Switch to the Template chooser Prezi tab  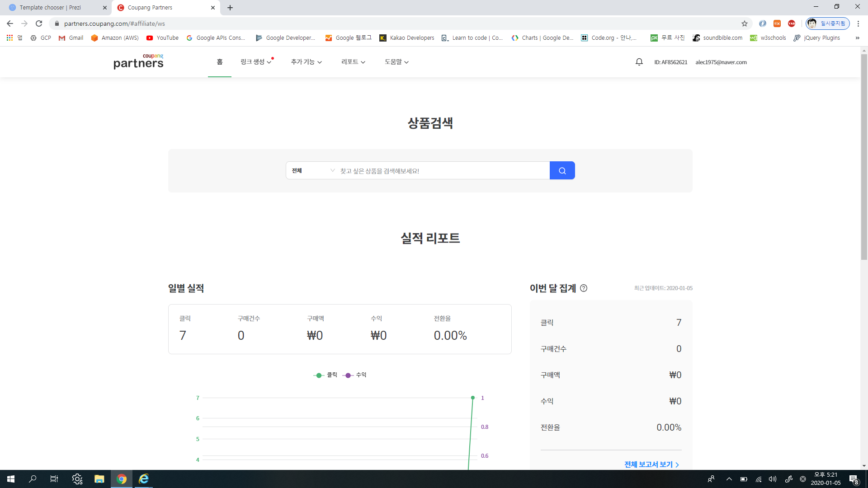tap(51, 8)
